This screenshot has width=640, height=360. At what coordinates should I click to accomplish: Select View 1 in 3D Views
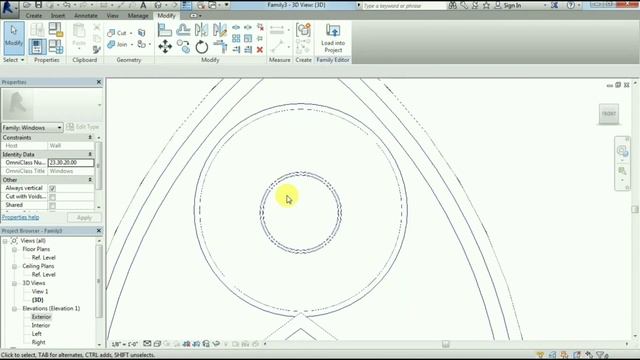pos(40,292)
